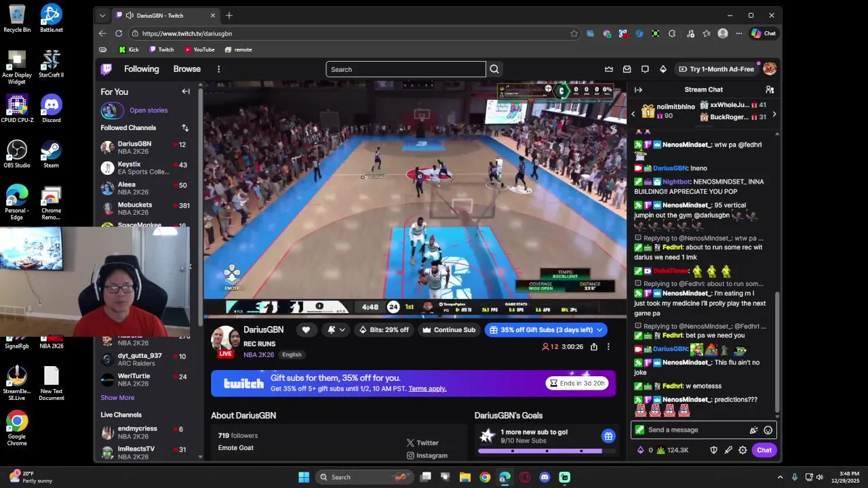
Task: Open chat settings gear
Action: coord(743,450)
